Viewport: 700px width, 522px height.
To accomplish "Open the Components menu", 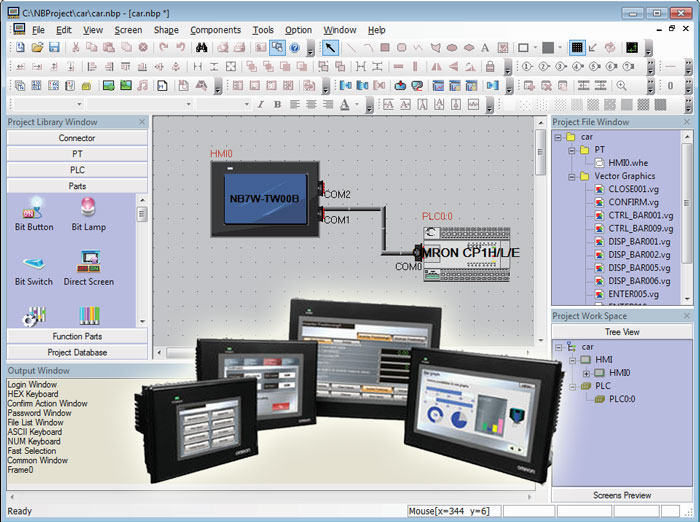I will (x=215, y=30).
